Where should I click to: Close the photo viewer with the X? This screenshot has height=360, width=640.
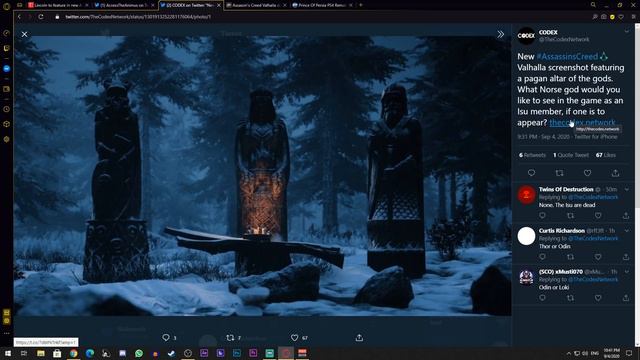[24, 34]
